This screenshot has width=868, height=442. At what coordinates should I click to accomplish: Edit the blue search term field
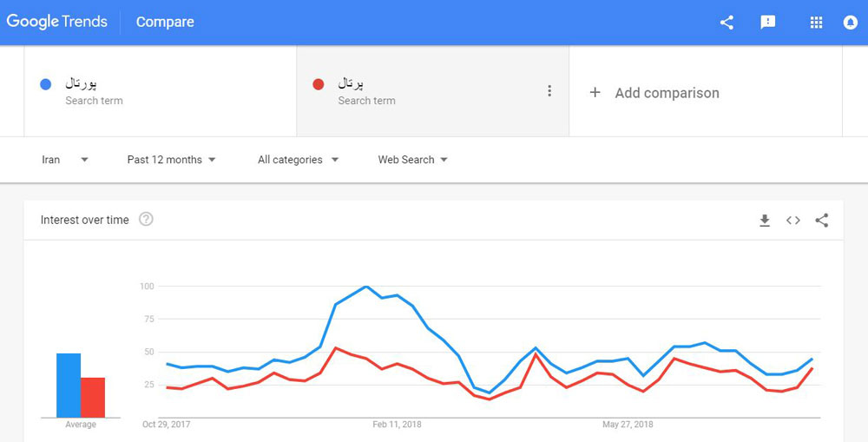coord(161,91)
